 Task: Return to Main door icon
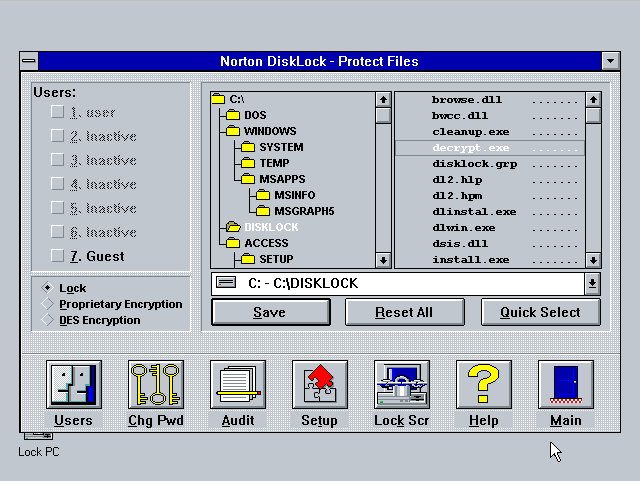click(x=566, y=384)
